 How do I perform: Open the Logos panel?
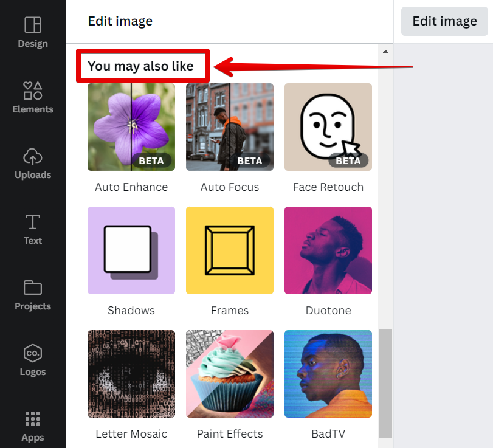[x=33, y=360]
